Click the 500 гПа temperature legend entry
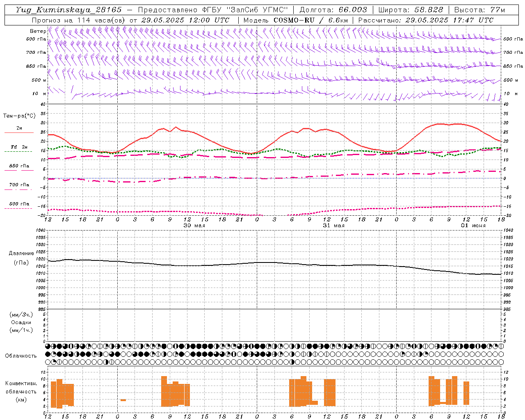This screenshot has width=525, height=420. [19, 205]
